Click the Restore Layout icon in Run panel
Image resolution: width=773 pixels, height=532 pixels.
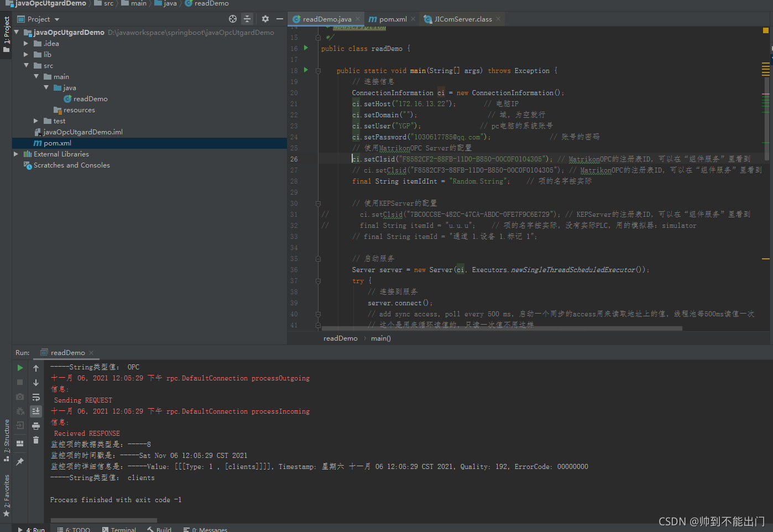[20, 443]
